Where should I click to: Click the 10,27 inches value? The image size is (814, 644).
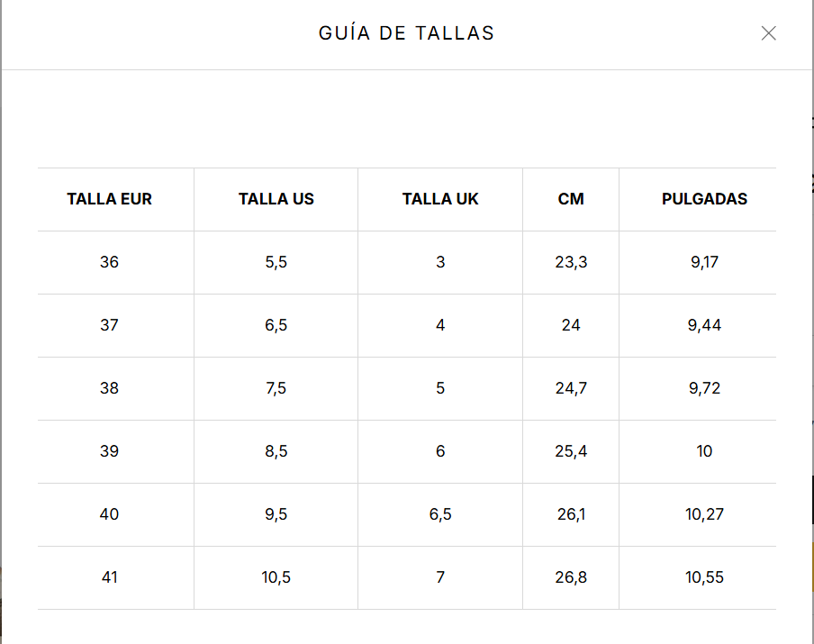(x=704, y=514)
